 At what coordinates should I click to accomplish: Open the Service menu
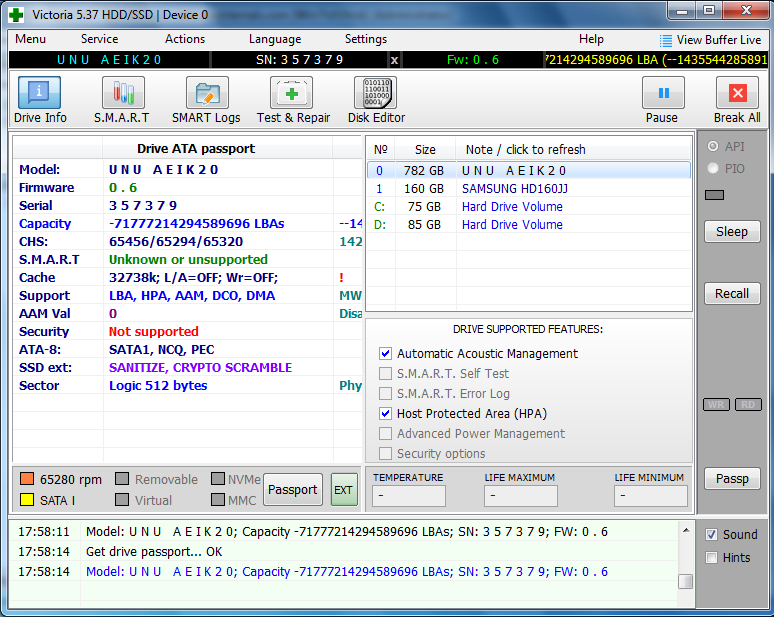tap(99, 39)
